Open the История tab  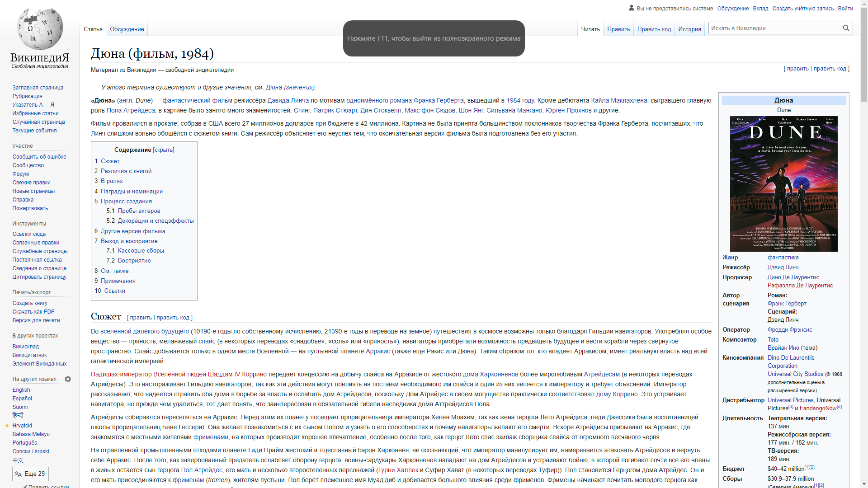click(689, 29)
